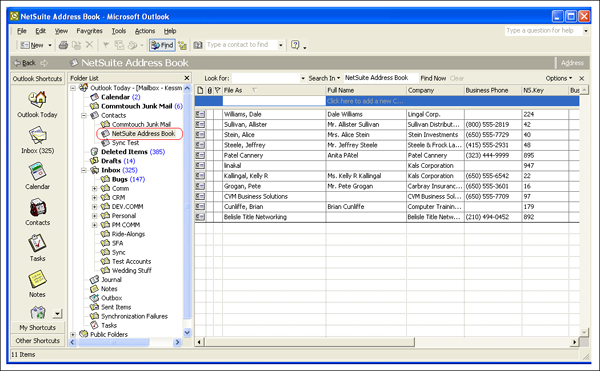Viewport: 600px width, 371px height.
Task: Click the Move to Folder toolbar icon
Action: (x=77, y=45)
